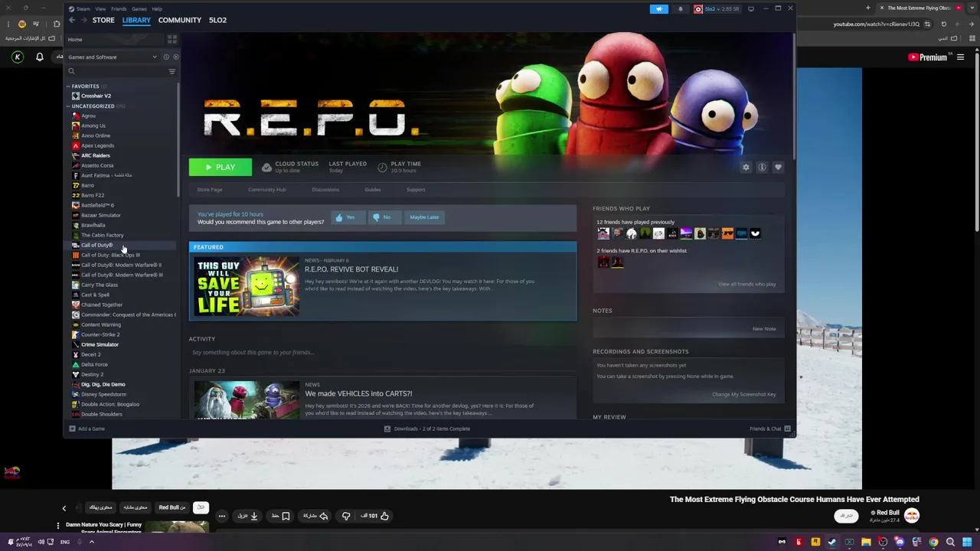Click the activity status input field
This screenshot has height=551, width=980.
[383, 352]
